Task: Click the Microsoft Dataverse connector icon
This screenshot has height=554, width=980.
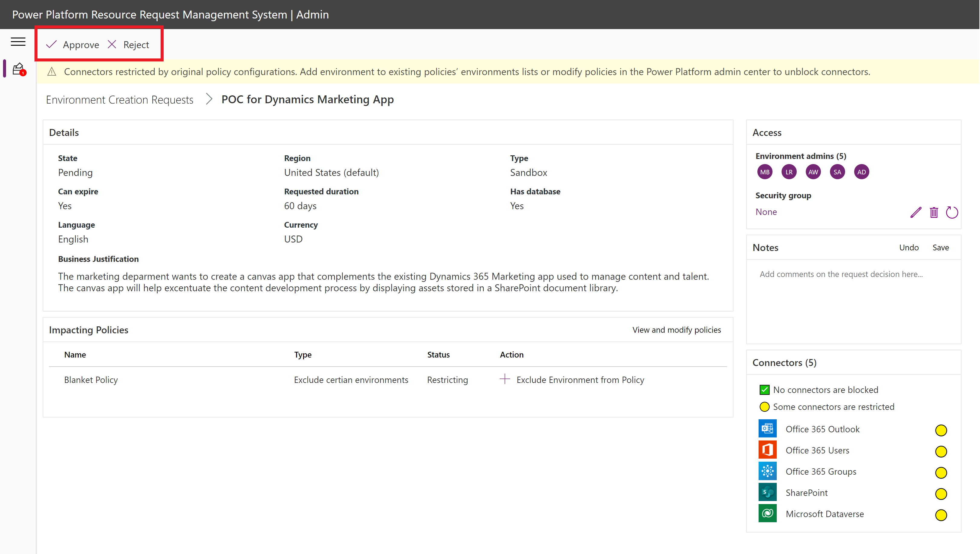Action: (x=767, y=514)
